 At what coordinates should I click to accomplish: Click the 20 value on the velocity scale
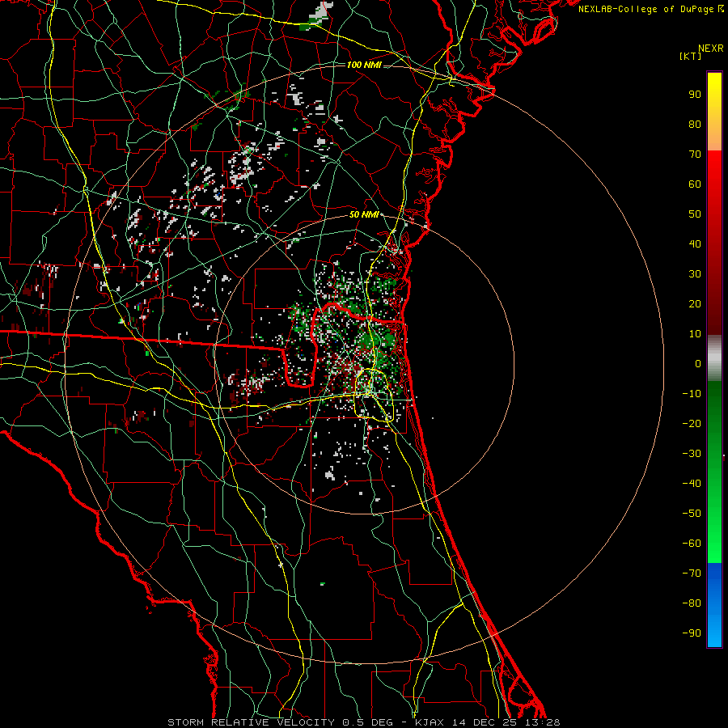[695, 304]
